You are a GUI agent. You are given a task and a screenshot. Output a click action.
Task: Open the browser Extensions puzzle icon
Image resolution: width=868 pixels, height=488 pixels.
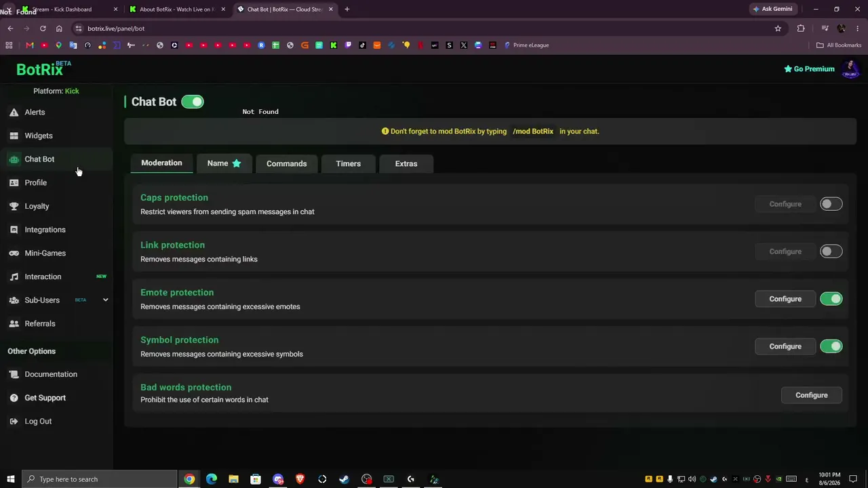(x=801, y=28)
